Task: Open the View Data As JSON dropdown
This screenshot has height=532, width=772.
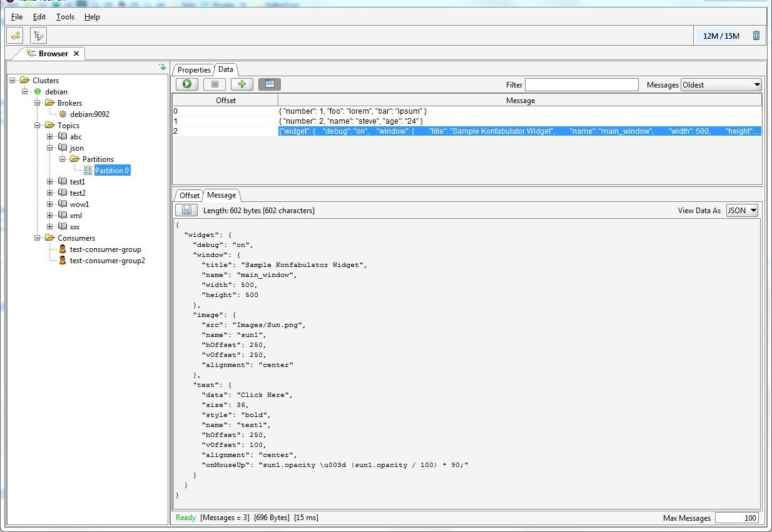Action: point(742,211)
